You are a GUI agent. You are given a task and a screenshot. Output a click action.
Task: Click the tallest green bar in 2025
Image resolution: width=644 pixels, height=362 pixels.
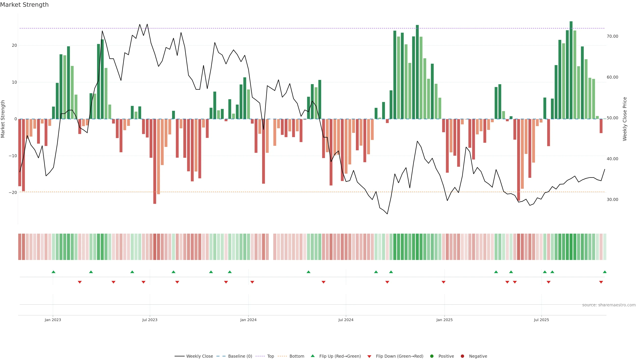[571, 70]
